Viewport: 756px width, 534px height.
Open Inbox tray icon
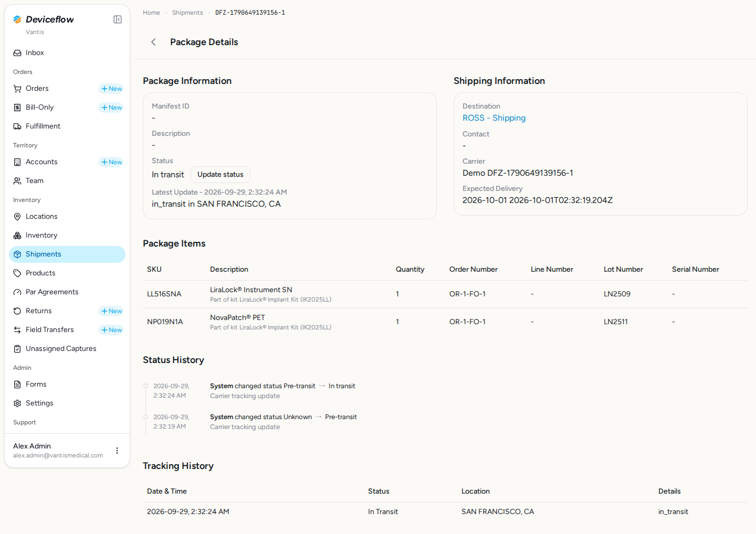17,53
